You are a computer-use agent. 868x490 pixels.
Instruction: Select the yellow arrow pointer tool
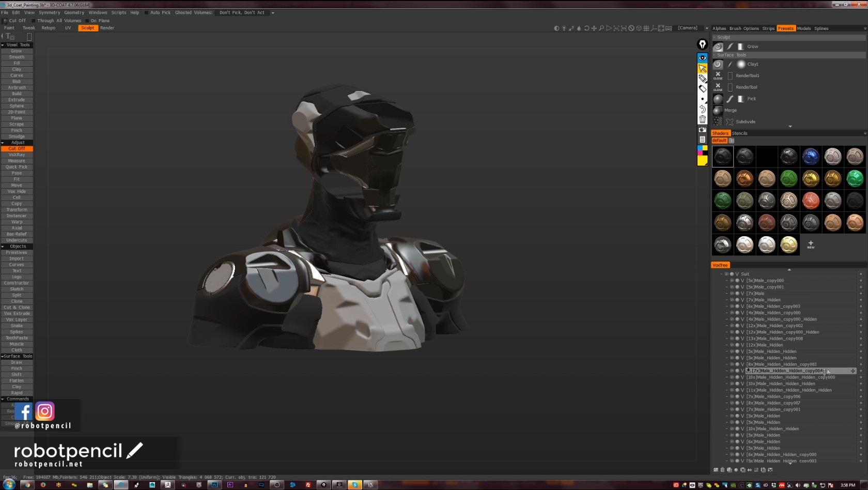(x=702, y=68)
